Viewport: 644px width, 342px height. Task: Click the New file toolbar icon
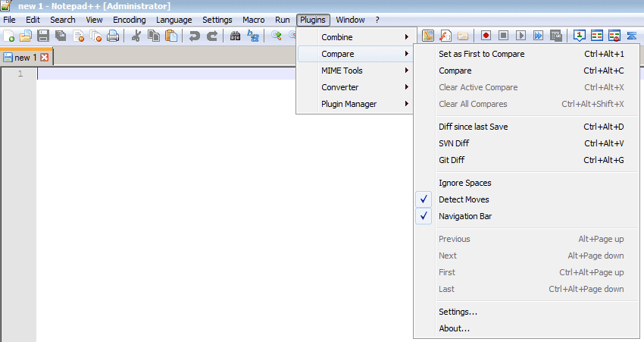[x=8, y=36]
